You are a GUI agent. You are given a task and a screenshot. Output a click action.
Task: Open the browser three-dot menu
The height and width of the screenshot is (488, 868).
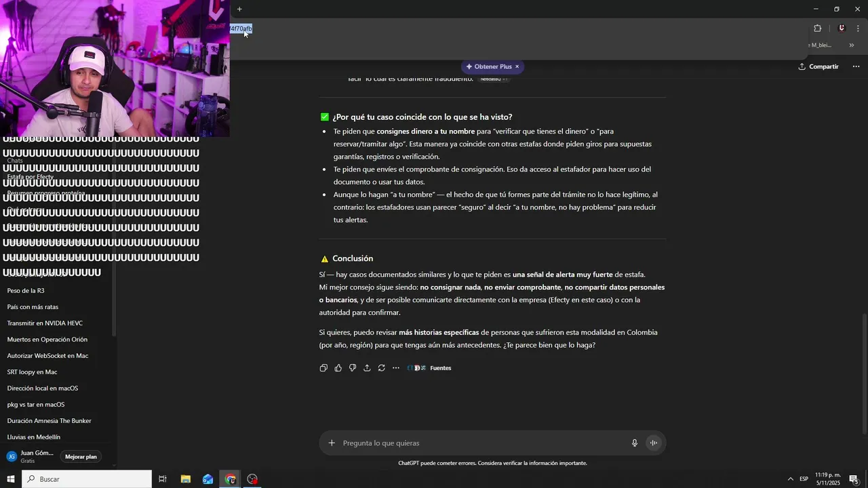pyautogui.click(x=858, y=28)
